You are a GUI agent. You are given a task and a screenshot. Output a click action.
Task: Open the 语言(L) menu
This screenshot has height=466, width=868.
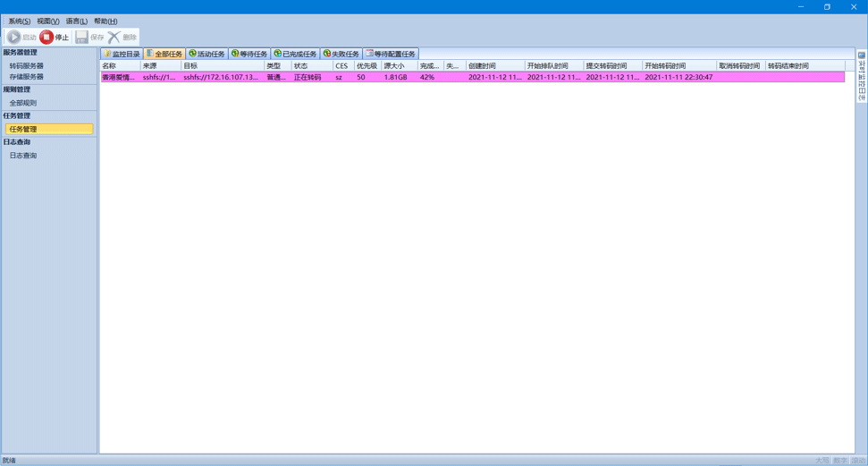pyautogui.click(x=76, y=21)
